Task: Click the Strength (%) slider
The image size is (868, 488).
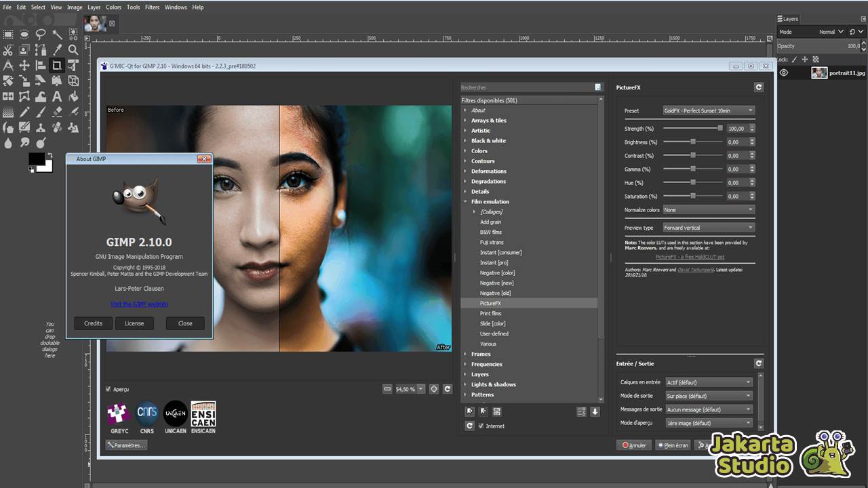Action: point(693,128)
